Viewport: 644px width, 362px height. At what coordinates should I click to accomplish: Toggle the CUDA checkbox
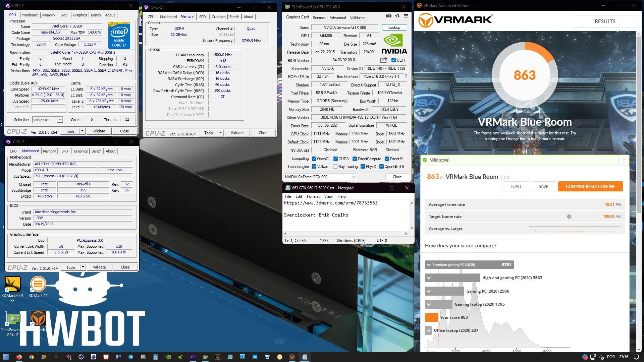335,159
